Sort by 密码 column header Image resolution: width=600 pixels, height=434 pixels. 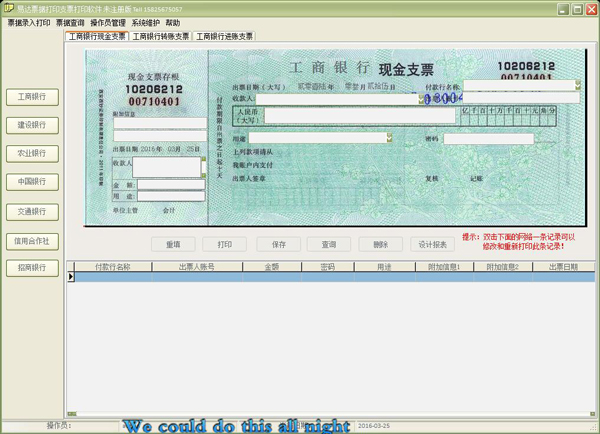(x=328, y=267)
